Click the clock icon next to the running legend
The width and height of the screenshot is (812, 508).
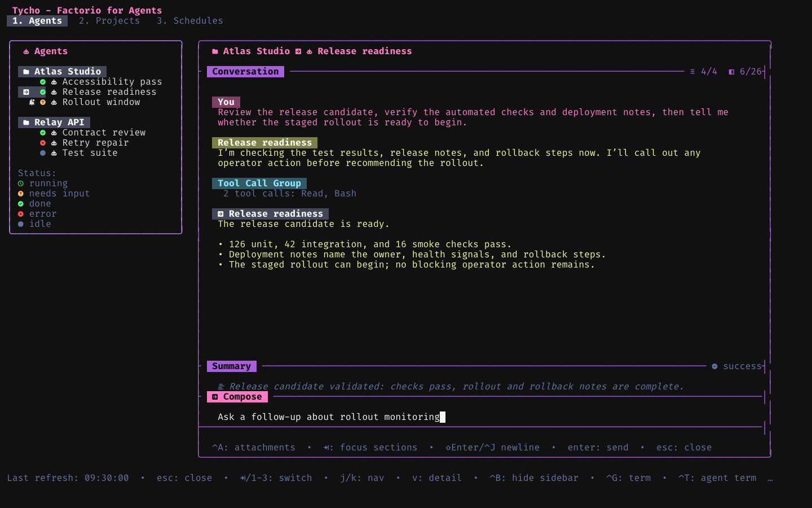21,183
